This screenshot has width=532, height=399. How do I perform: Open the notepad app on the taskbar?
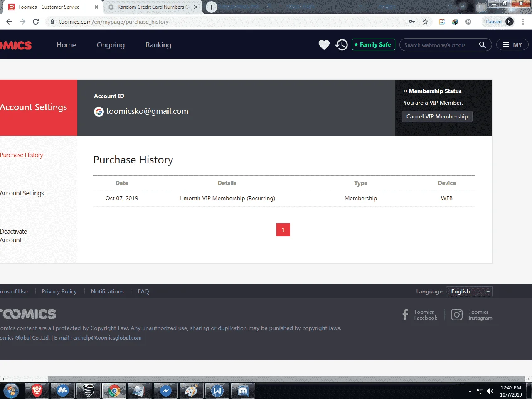point(140,391)
